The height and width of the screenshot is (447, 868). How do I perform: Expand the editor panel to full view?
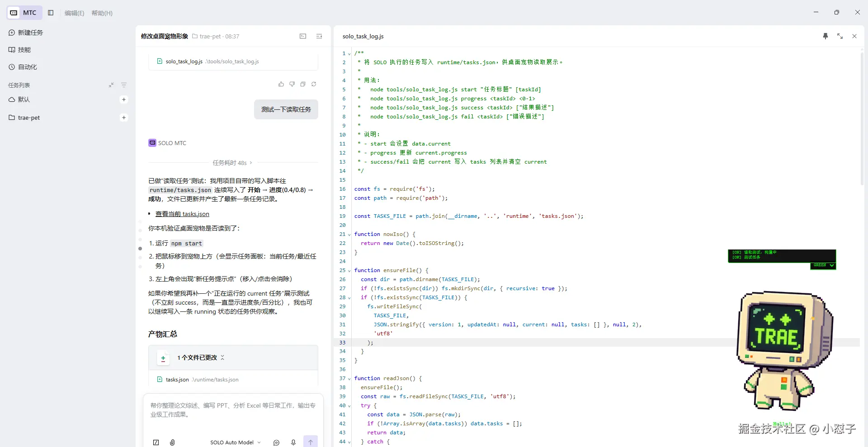coord(840,36)
